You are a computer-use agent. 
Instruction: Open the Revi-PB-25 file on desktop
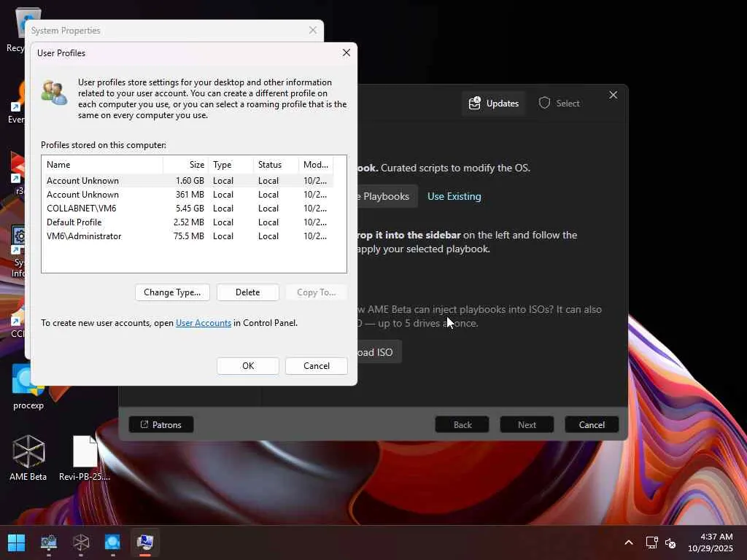pyautogui.click(x=85, y=457)
